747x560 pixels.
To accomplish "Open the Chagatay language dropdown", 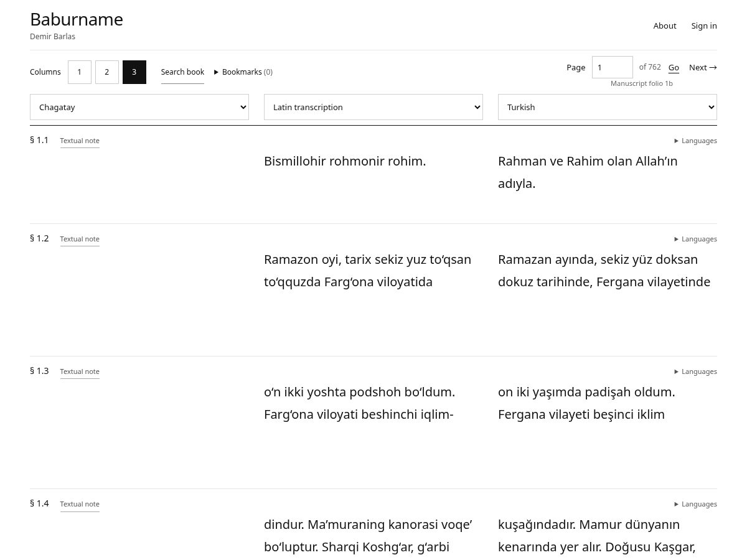I will click(139, 107).
